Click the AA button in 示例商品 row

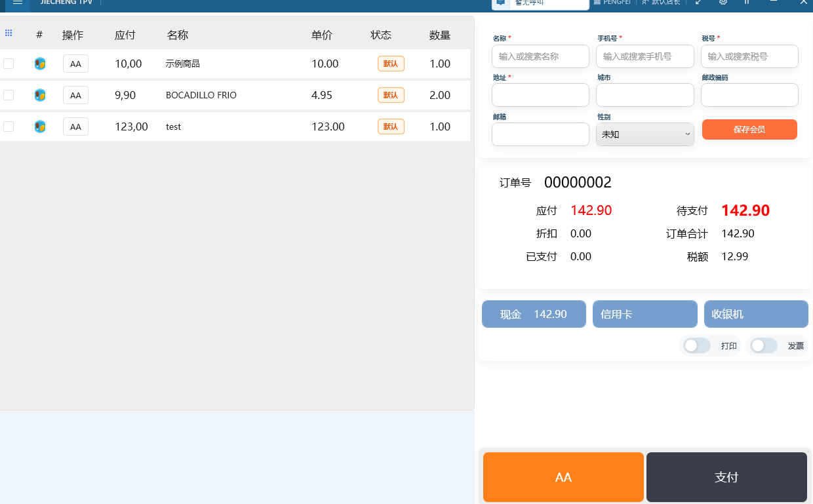click(x=75, y=64)
